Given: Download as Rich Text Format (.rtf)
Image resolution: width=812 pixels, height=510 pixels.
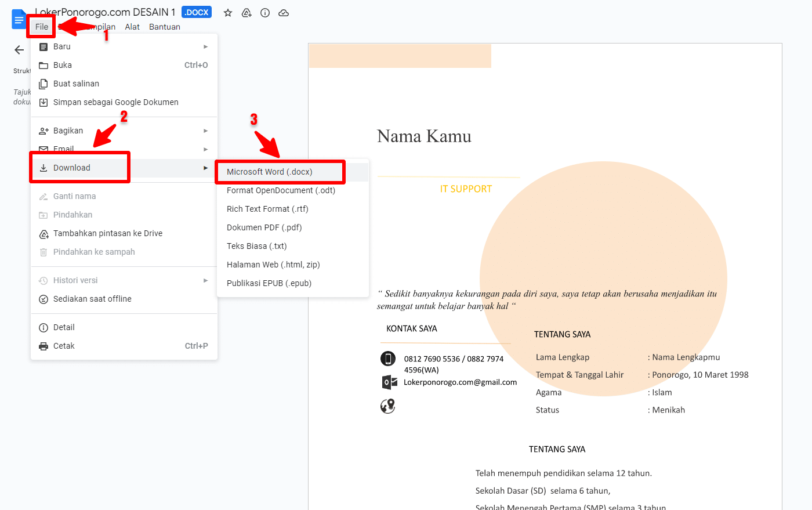Looking at the screenshot, I should coord(293,209).
